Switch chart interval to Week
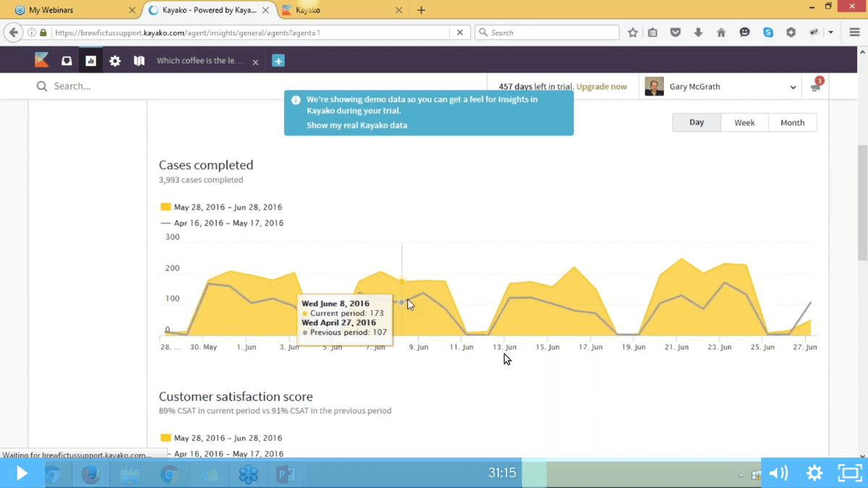Viewport: 868px width, 488px height. 744,123
